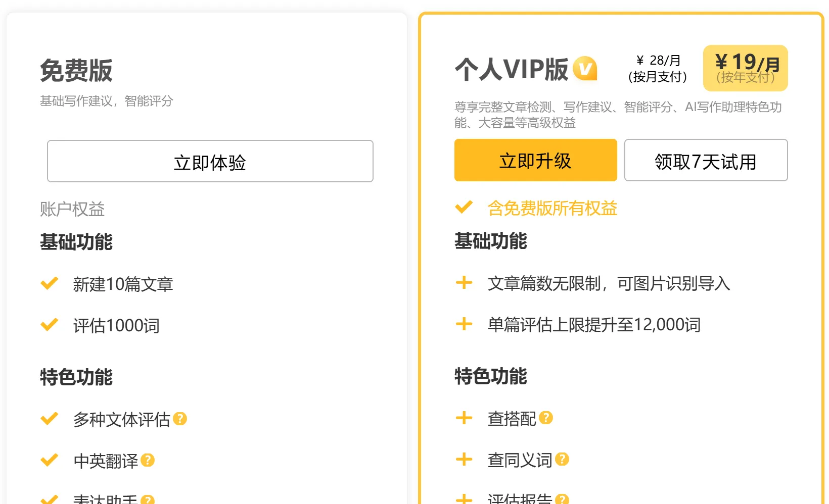This screenshot has width=829, height=504.
Task: Click the help icon next to 查同义词
Action: coord(561,459)
